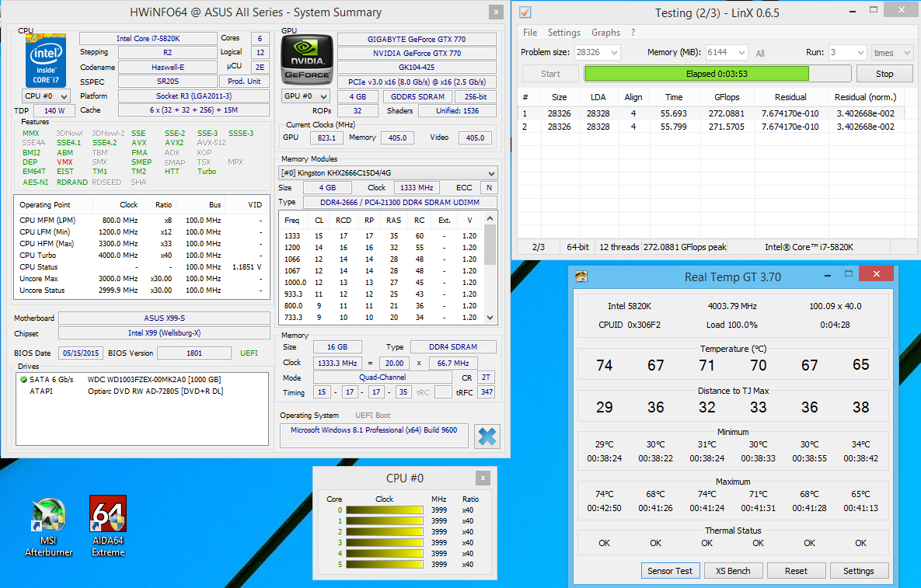Click the 12 threads status bar entry
The width and height of the screenshot is (921, 588).
619,247
